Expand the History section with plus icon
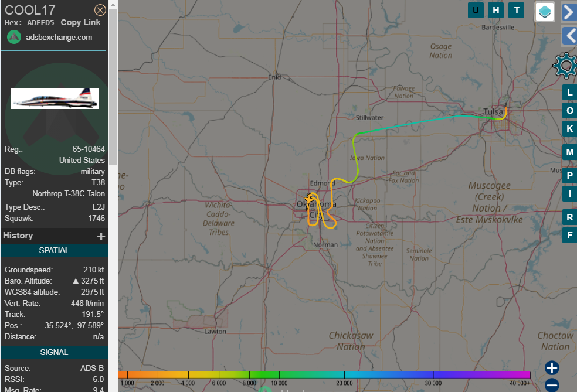This screenshot has height=392, width=577. [x=101, y=236]
